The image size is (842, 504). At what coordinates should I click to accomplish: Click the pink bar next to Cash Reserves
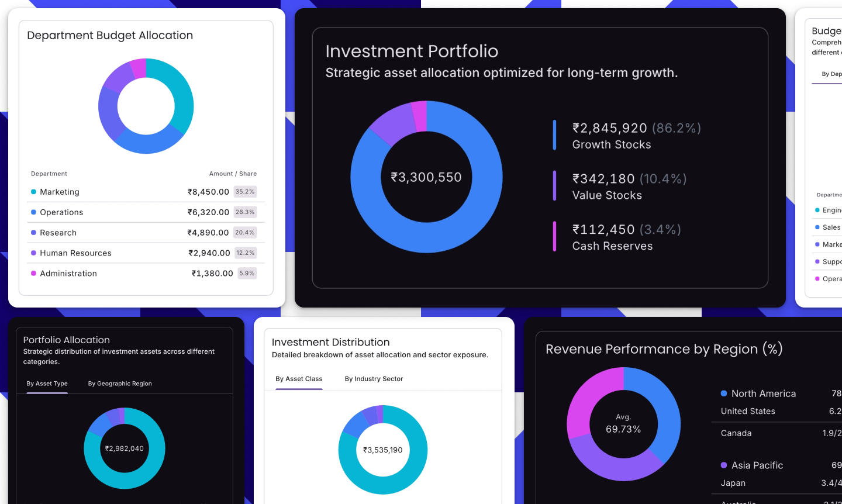(554, 236)
